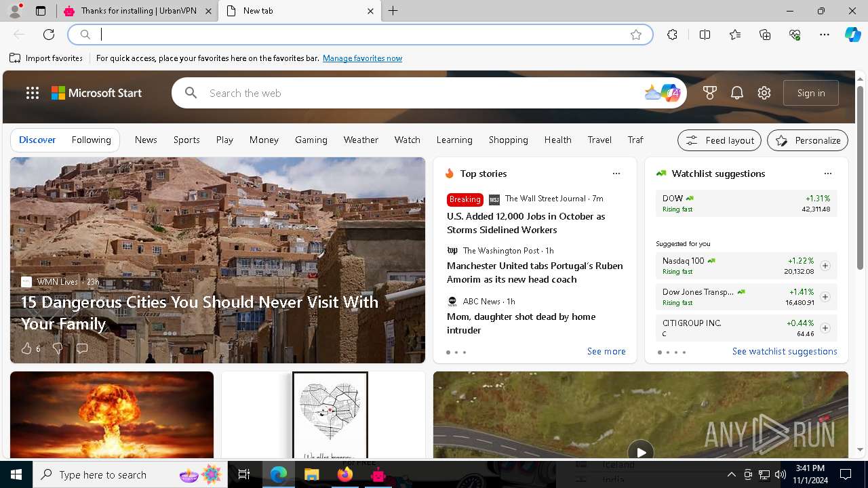Open the Extensions puzzle icon
Viewport: 868px width, 488px height.
coord(672,35)
